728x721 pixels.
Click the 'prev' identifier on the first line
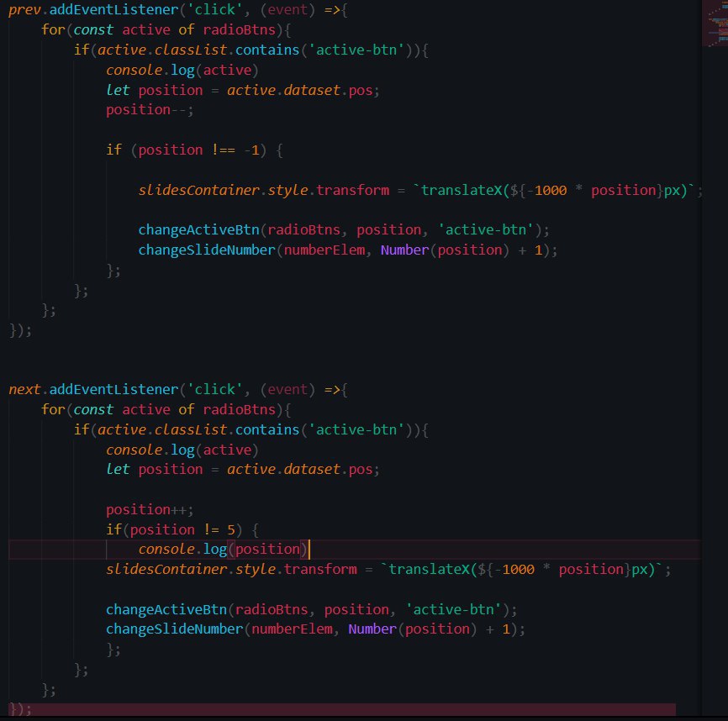click(24, 10)
